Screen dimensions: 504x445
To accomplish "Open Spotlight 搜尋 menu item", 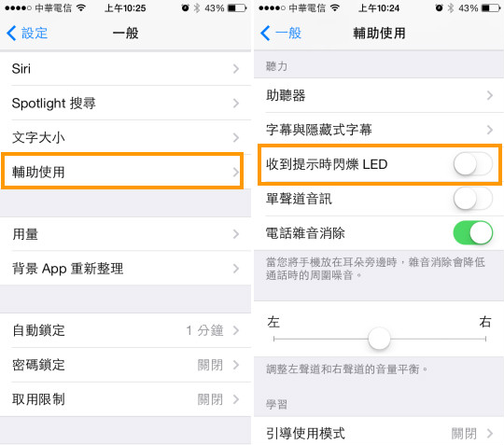I will tap(125, 103).
